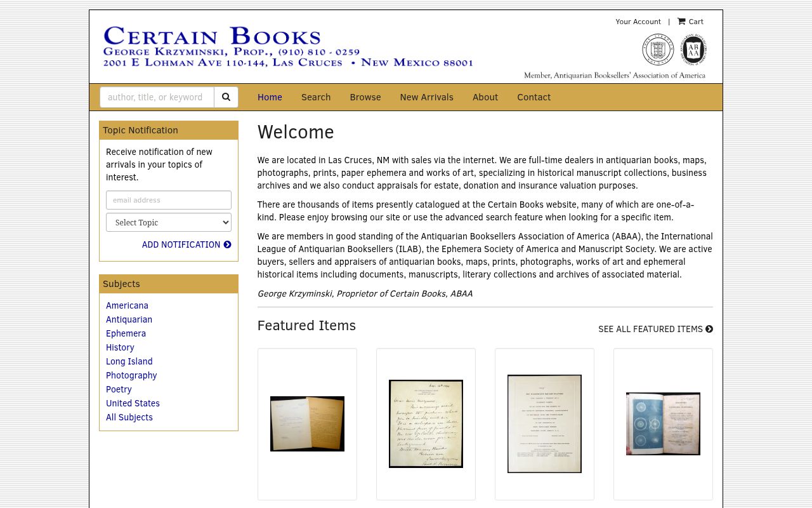Viewport: 812px width, 508px height.
Task: Click SEE ALL FEATURED ITEMS link
Action: point(655,329)
